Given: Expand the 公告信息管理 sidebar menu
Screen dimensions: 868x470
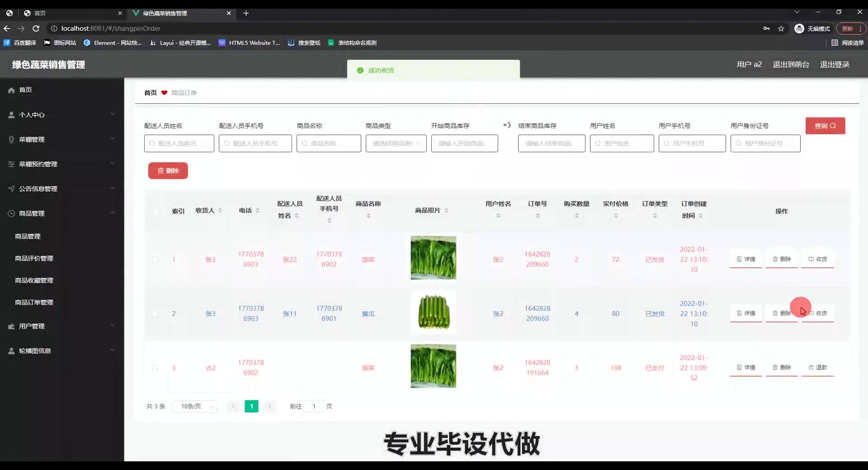Looking at the screenshot, I should click(x=62, y=188).
